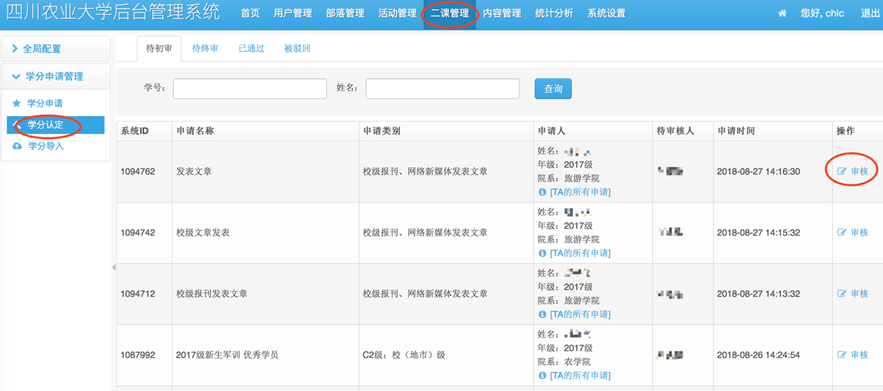Open the 首页 menu item
Image resolution: width=883 pixels, height=391 pixels.
click(250, 14)
